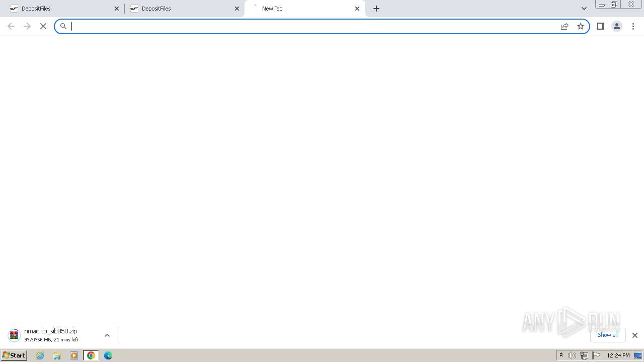Select the New Tab tab
Viewport: 644px width, 362px height.
coord(304,9)
